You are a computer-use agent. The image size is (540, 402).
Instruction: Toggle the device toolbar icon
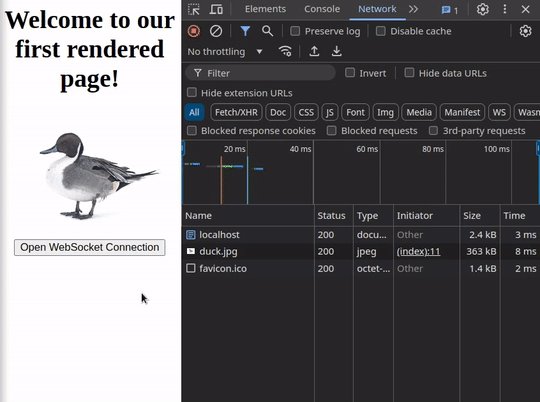coord(216,9)
